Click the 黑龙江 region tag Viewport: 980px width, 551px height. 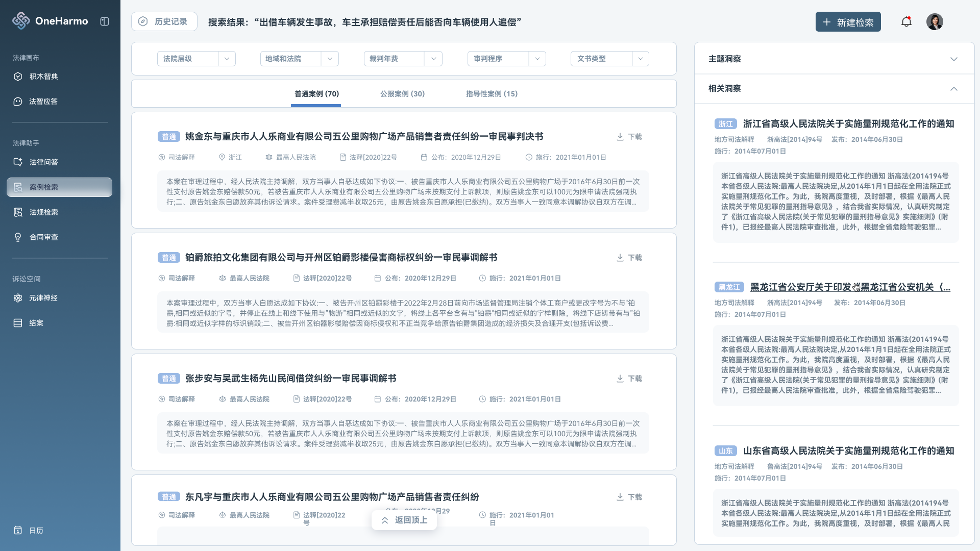(x=729, y=287)
